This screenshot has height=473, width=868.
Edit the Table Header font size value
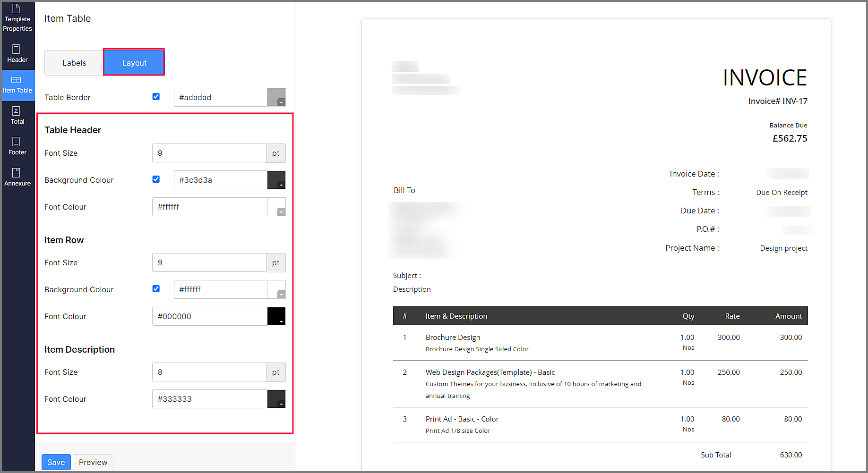point(209,153)
